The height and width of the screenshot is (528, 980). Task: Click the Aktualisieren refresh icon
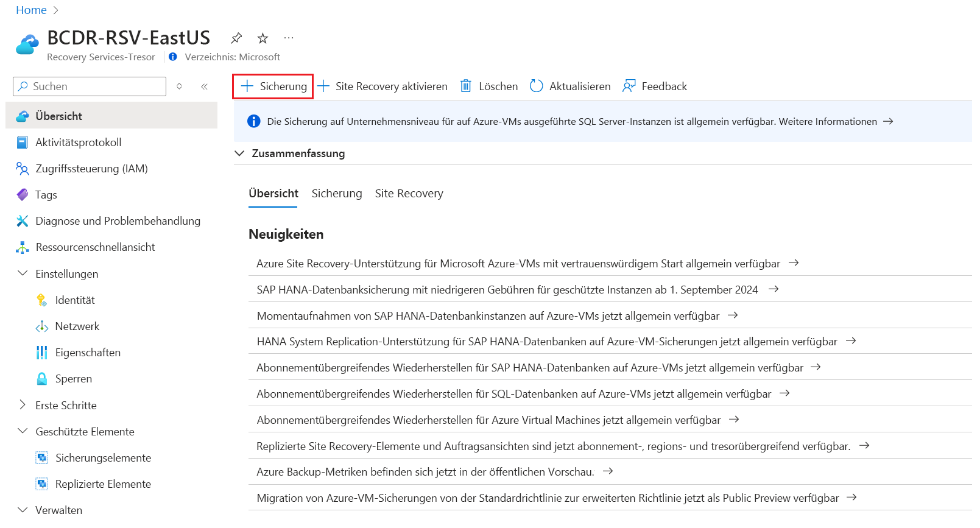pyautogui.click(x=536, y=86)
